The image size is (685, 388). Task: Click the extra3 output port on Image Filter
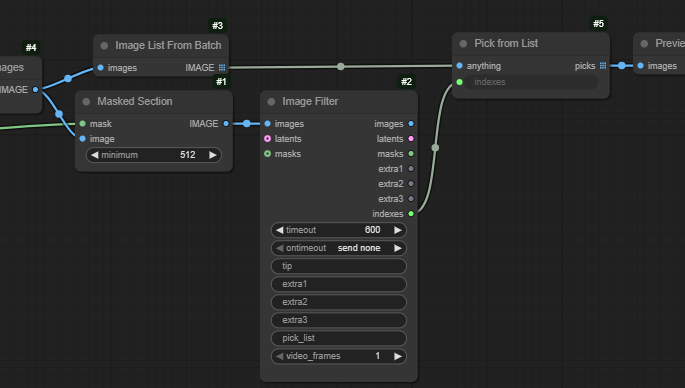tap(411, 198)
